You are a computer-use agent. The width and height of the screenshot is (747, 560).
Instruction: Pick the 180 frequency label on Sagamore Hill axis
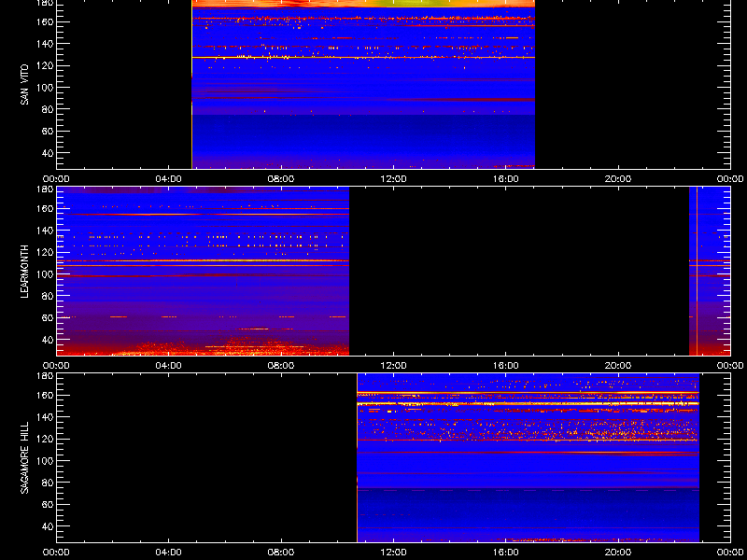pos(46,376)
